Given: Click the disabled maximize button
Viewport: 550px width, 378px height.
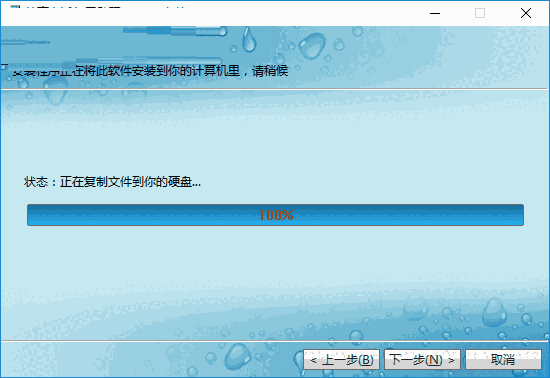Looking at the screenshot, I should coord(480,13).
